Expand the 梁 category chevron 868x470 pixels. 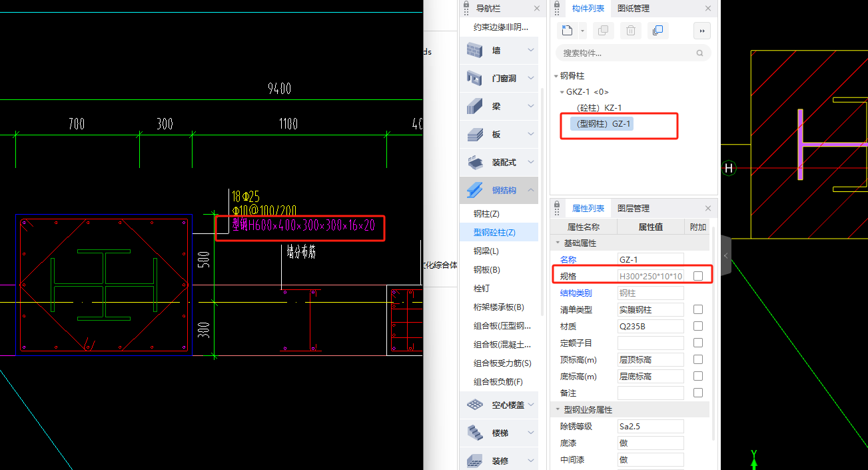tap(531, 106)
